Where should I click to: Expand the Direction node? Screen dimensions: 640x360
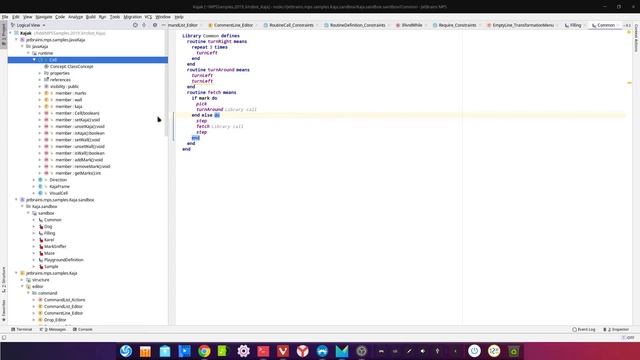[34, 180]
